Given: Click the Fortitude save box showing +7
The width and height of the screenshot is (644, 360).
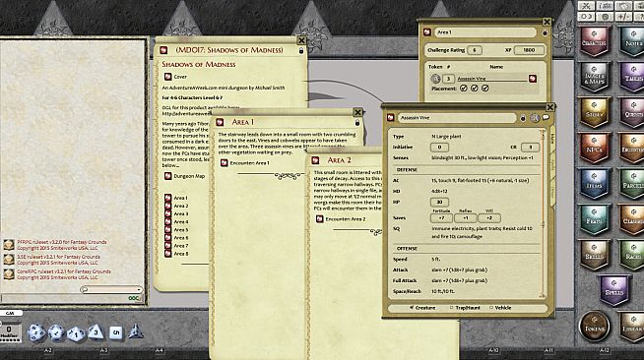Looking at the screenshot, I should tap(441, 218).
